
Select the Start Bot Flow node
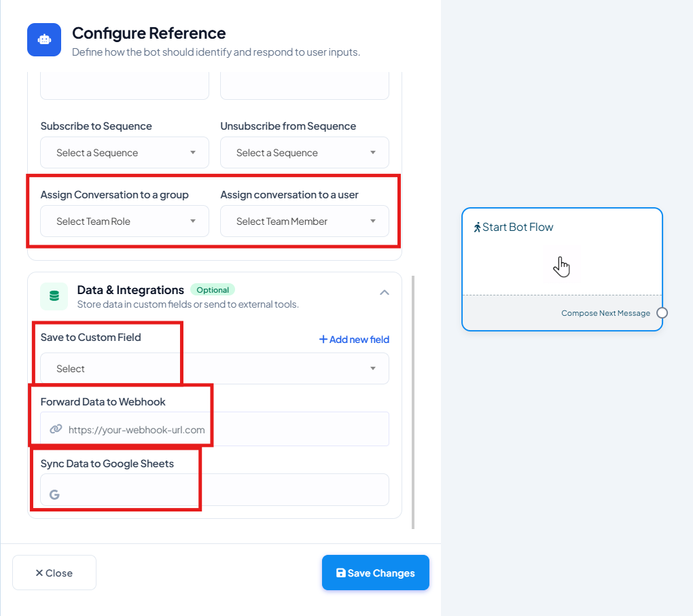tap(562, 269)
